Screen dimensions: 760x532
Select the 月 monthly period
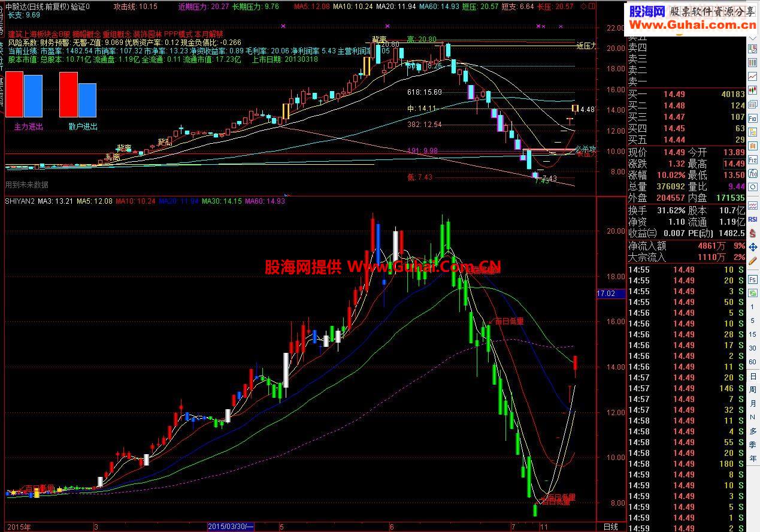click(753, 404)
